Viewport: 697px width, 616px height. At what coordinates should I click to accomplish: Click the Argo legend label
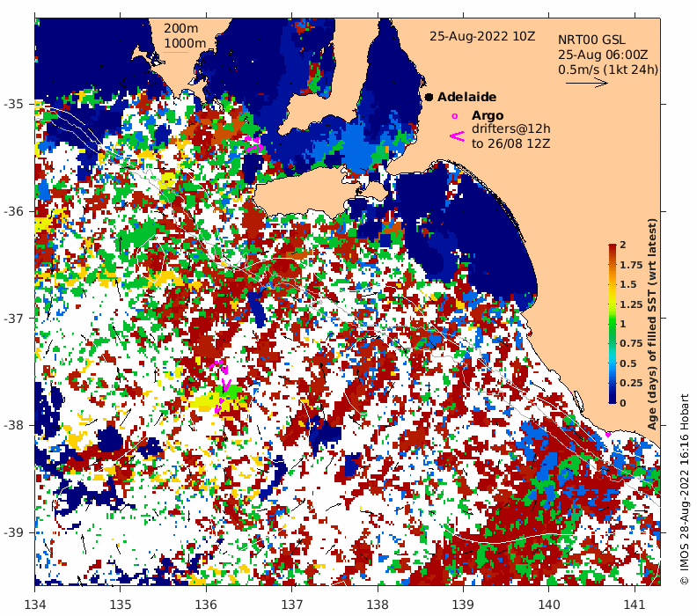488,115
